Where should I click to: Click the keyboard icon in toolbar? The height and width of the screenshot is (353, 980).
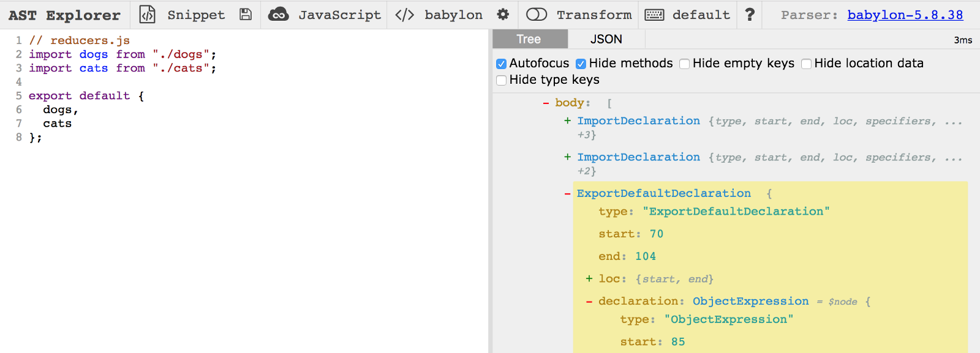pos(654,15)
